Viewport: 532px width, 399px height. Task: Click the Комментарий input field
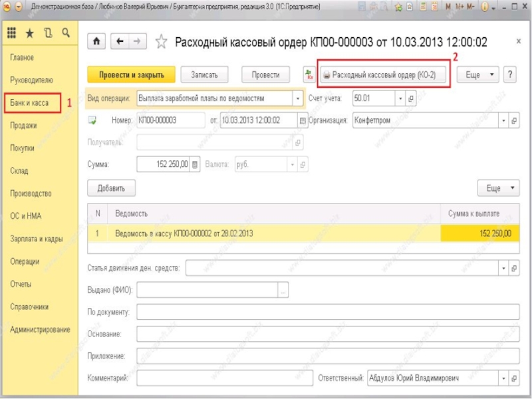(x=225, y=378)
